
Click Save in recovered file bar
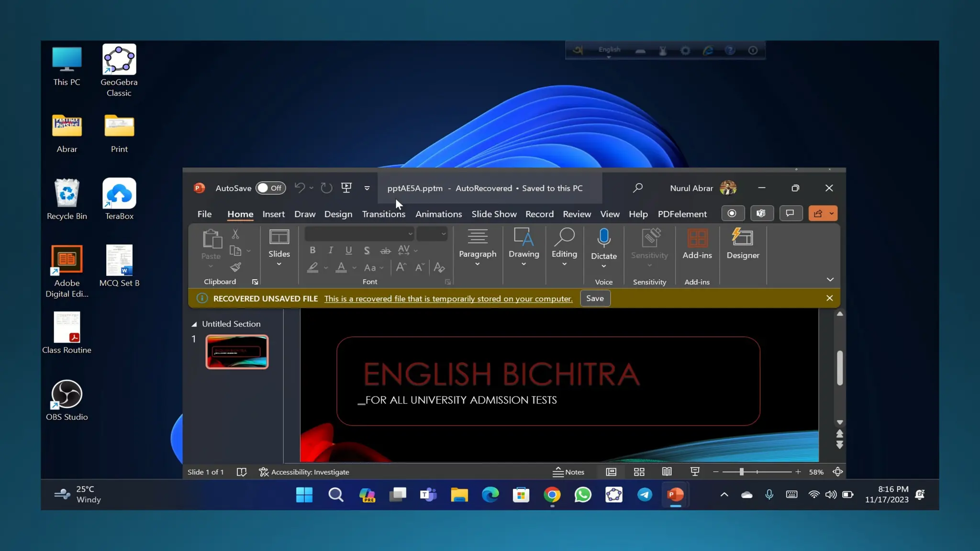(x=595, y=298)
